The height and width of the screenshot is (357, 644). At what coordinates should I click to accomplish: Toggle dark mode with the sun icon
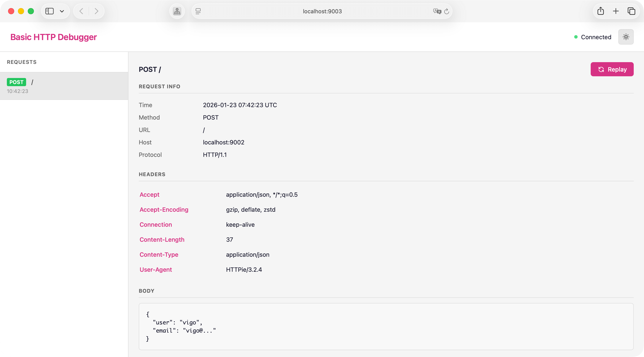pyautogui.click(x=626, y=37)
